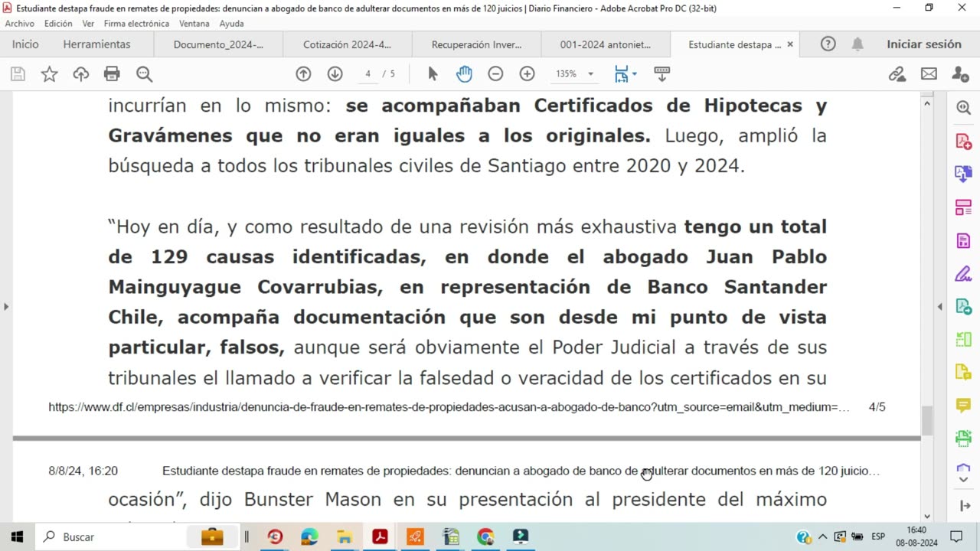Select the arrow selection tool
980x551 pixels.
(433, 74)
